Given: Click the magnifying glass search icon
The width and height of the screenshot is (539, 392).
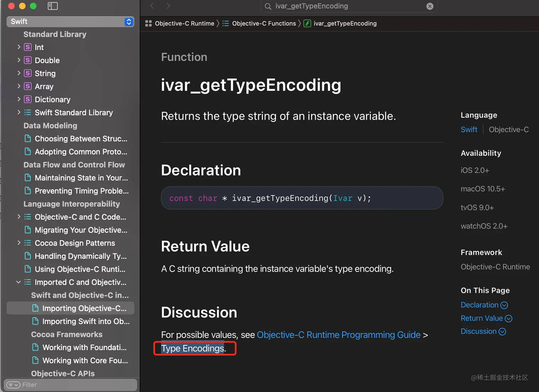Looking at the screenshot, I should click(268, 6).
